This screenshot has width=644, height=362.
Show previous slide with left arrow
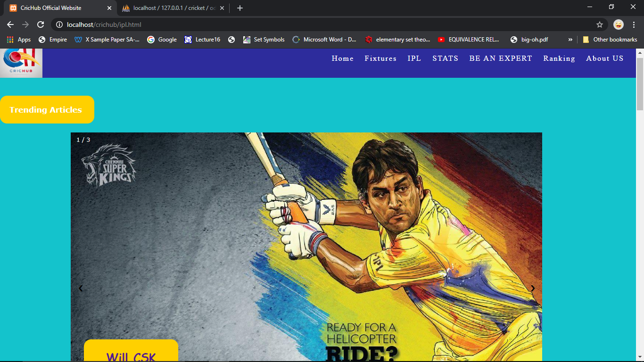[81, 288]
